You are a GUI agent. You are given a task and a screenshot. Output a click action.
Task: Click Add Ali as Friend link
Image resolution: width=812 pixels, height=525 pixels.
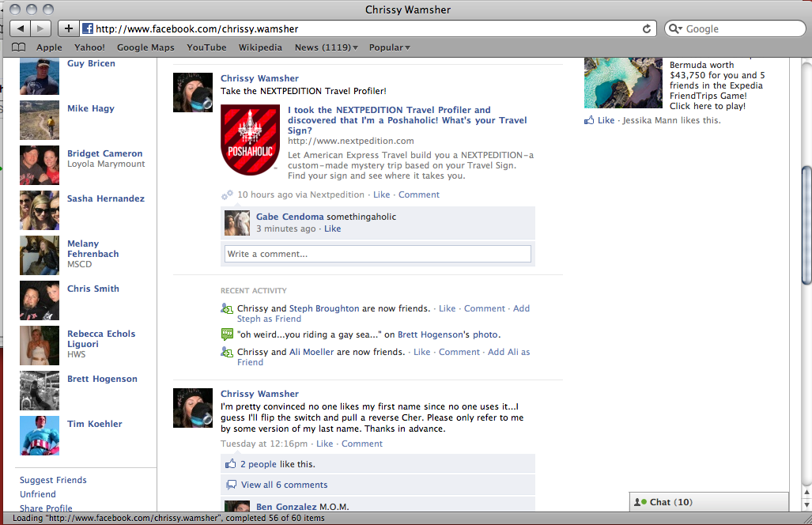(383, 357)
